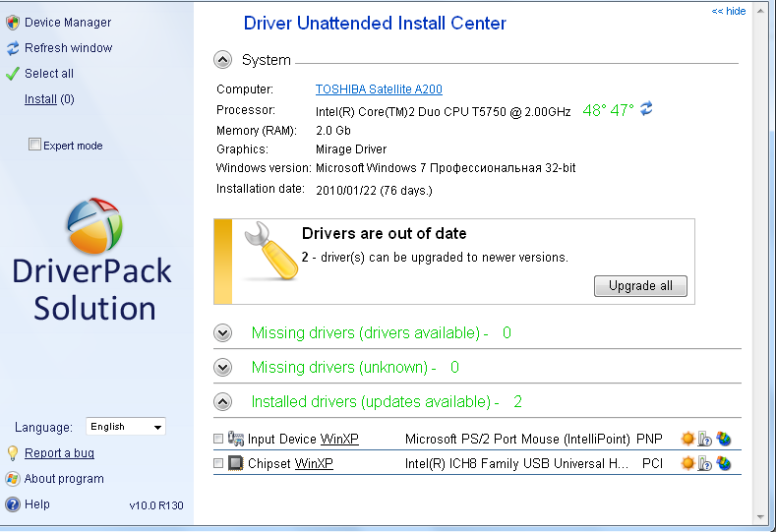Image resolution: width=776 pixels, height=532 pixels.
Task: Click the Mirage Driver graphics value
Action: 351,149
